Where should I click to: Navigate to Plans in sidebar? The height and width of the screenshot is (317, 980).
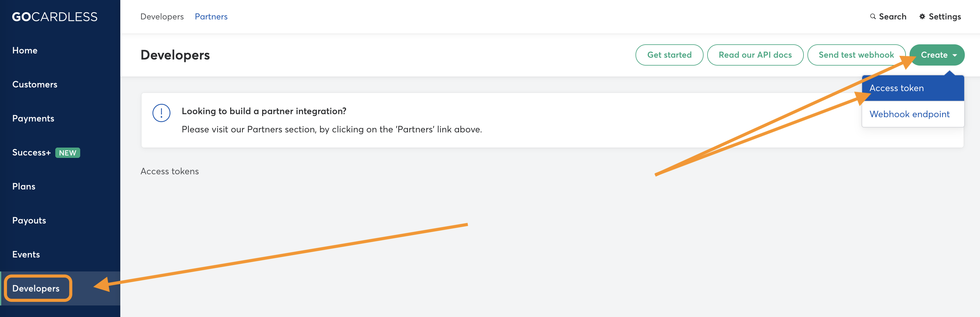24,187
